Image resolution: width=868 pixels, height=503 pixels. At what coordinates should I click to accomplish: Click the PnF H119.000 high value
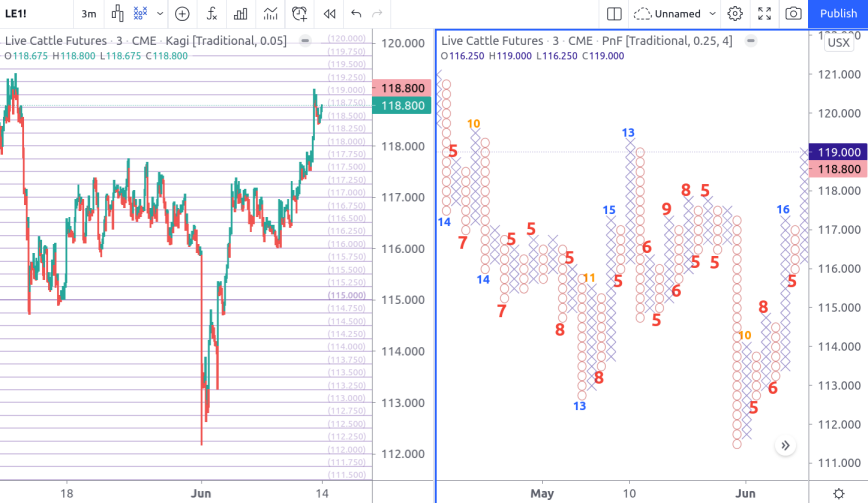tap(510, 56)
